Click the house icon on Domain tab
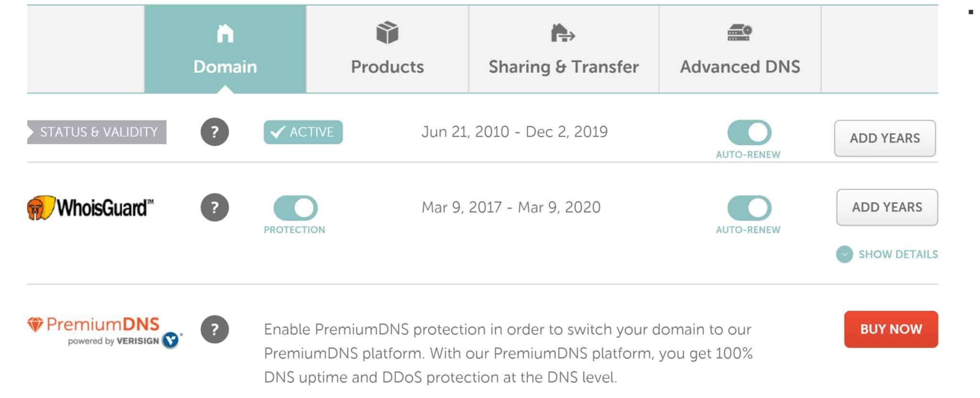Image resolution: width=980 pixels, height=398 pixels. click(225, 34)
